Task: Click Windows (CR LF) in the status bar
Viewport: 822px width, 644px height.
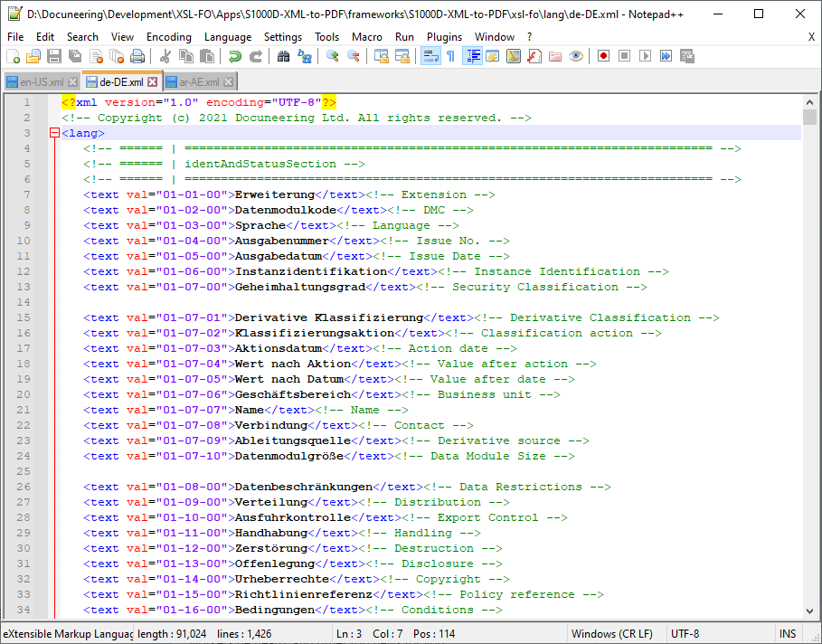Action: coord(617,633)
